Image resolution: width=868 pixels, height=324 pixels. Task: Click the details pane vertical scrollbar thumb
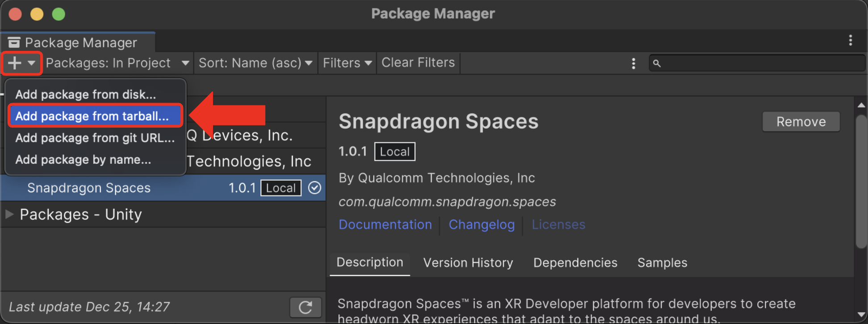tap(861, 182)
